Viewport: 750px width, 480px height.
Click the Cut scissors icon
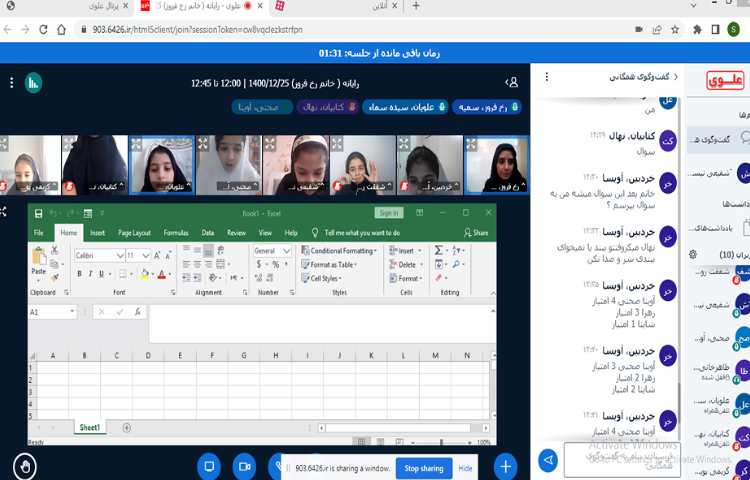[55, 250]
